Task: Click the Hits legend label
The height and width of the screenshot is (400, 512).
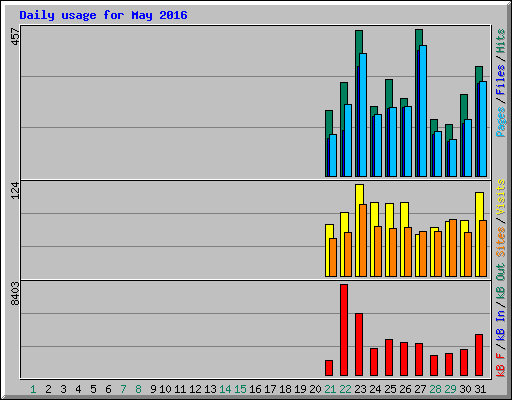Action: tap(501, 41)
